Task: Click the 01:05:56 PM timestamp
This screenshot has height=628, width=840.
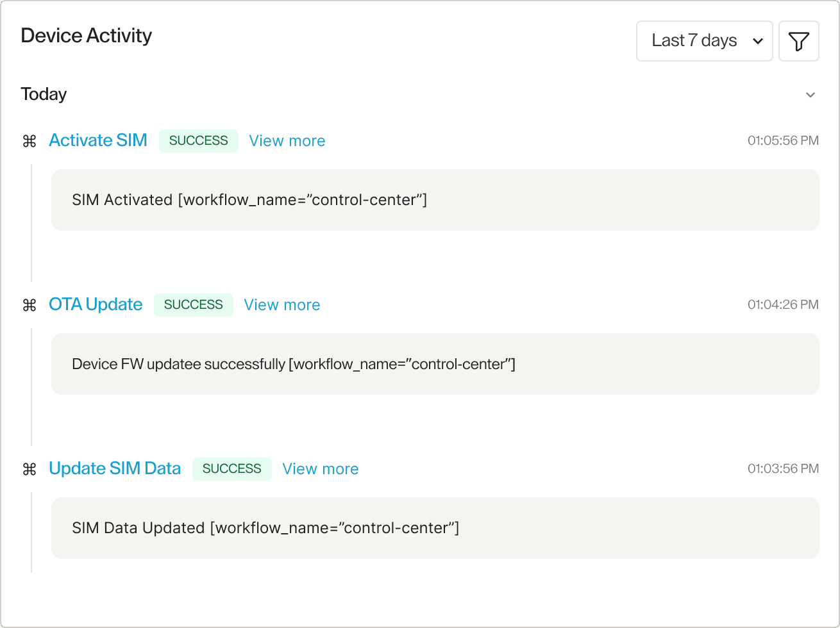Action: coord(782,141)
